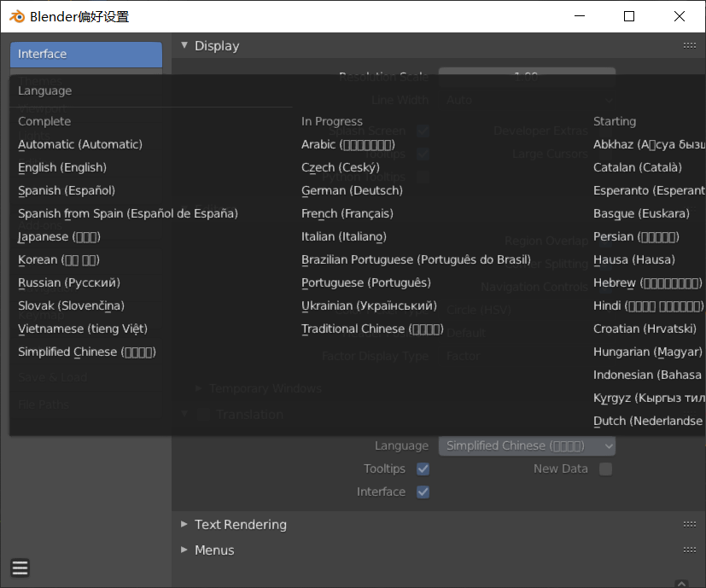Expand the Menus panel
Viewport: 706px width, 588px height.
click(x=184, y=550)
